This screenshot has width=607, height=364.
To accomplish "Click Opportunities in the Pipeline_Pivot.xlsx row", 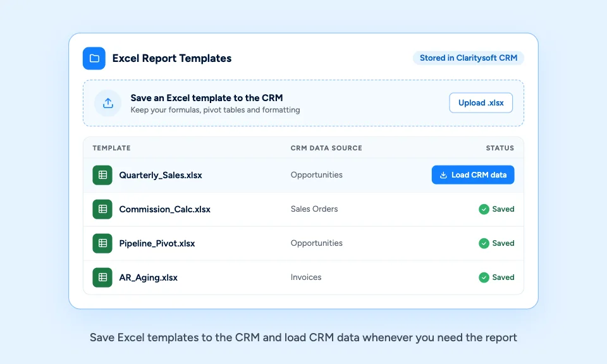I will pyautogui.click(x=316, y=243).
